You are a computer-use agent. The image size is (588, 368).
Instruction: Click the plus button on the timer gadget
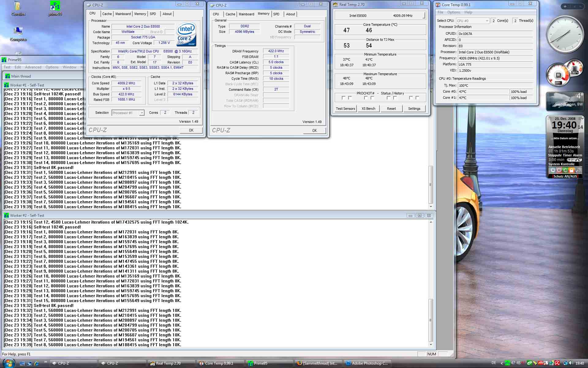coord(569,160)
